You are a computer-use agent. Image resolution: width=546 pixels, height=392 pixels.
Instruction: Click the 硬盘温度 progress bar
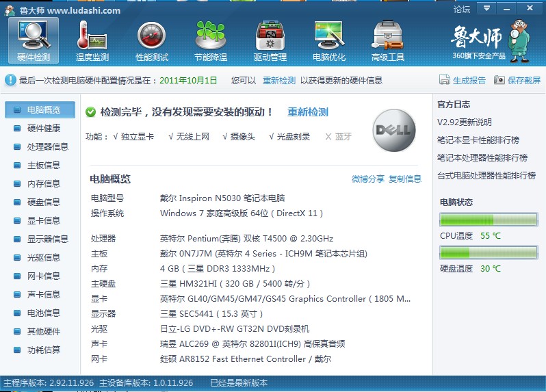click(489, 252)
